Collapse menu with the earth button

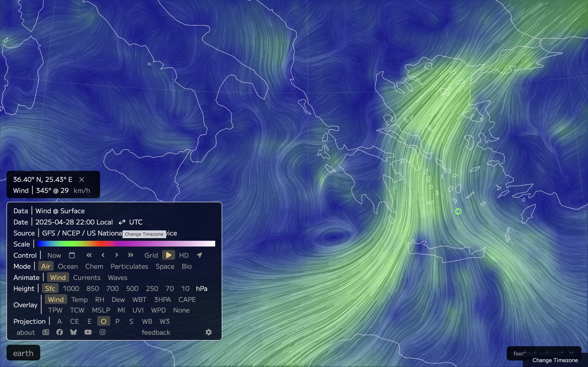coord(23,353)
